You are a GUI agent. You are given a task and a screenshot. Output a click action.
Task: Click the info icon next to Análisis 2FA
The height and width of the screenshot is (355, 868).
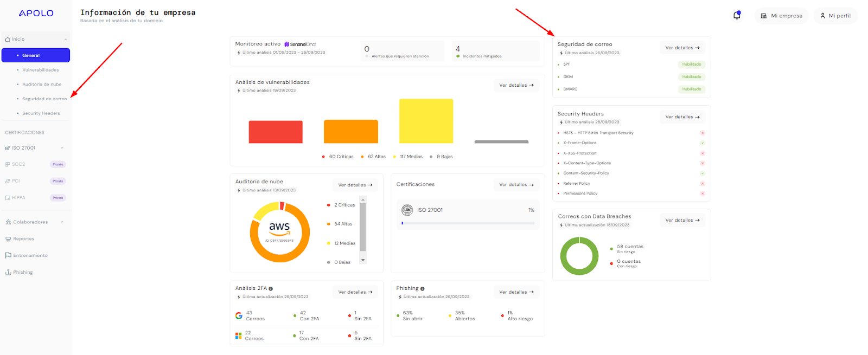271,289
